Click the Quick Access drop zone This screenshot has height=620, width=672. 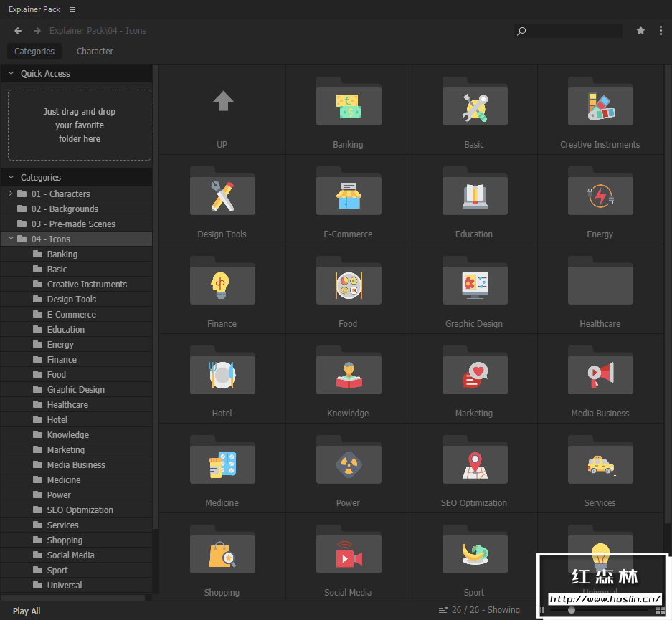tap(80, 125)
